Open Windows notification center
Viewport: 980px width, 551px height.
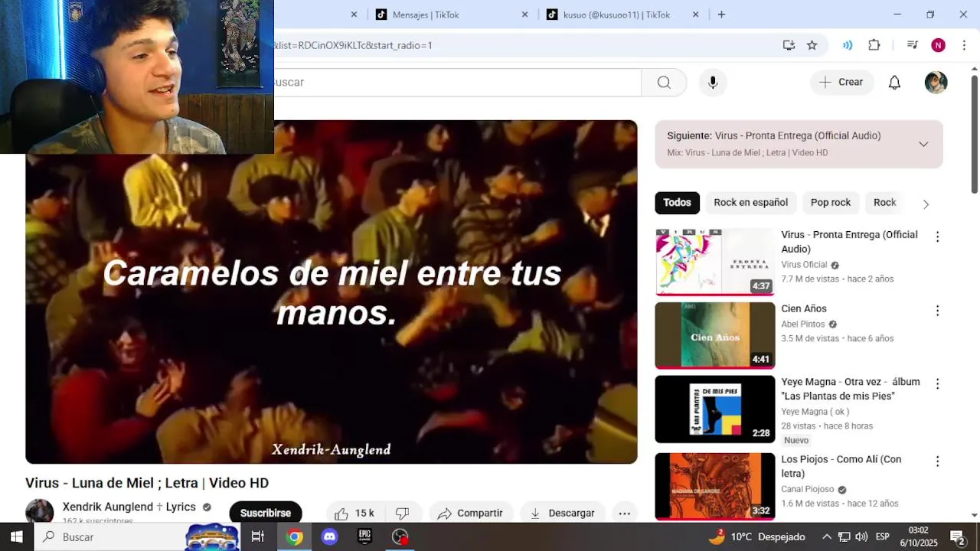click(x=957, y=536)
